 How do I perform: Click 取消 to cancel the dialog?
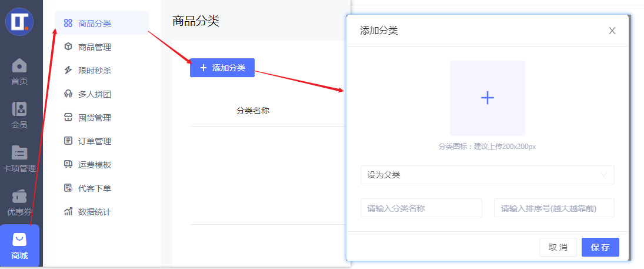[558, 247]
